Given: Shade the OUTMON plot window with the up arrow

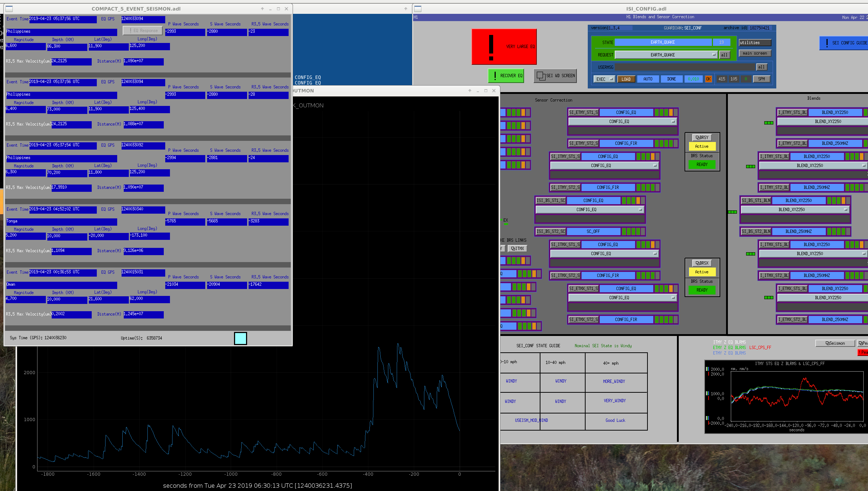Looking at the screenshot, I should coord(470,91).
